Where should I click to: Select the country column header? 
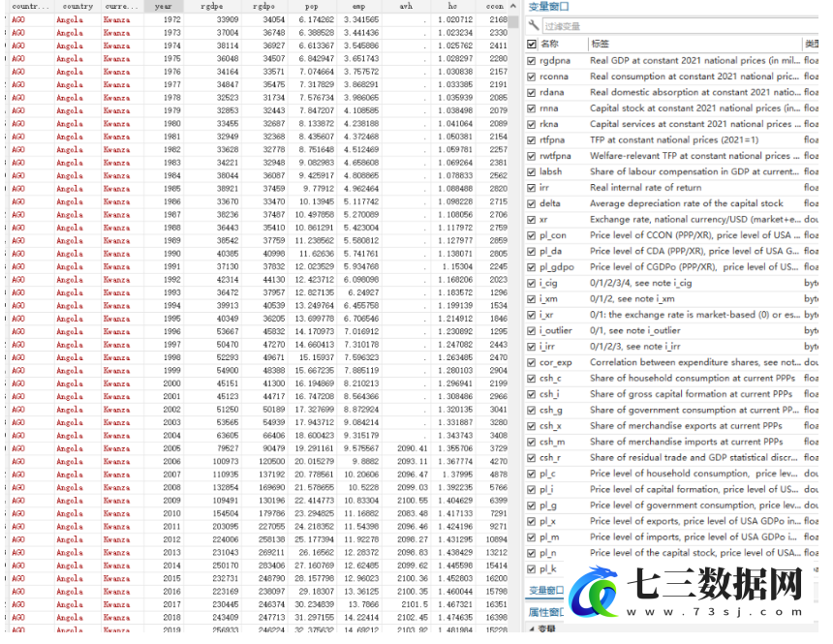pos(77,7)
